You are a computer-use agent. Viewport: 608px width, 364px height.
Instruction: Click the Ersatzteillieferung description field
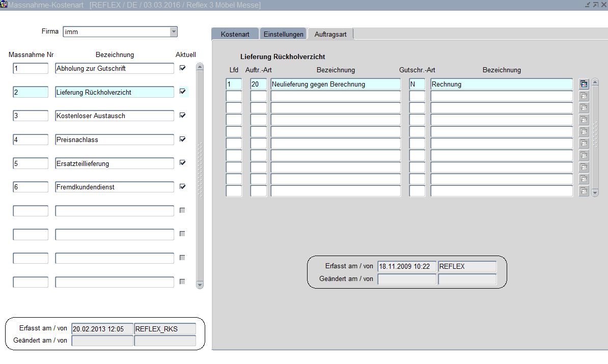pyautogui.click(x=115, y=163)
